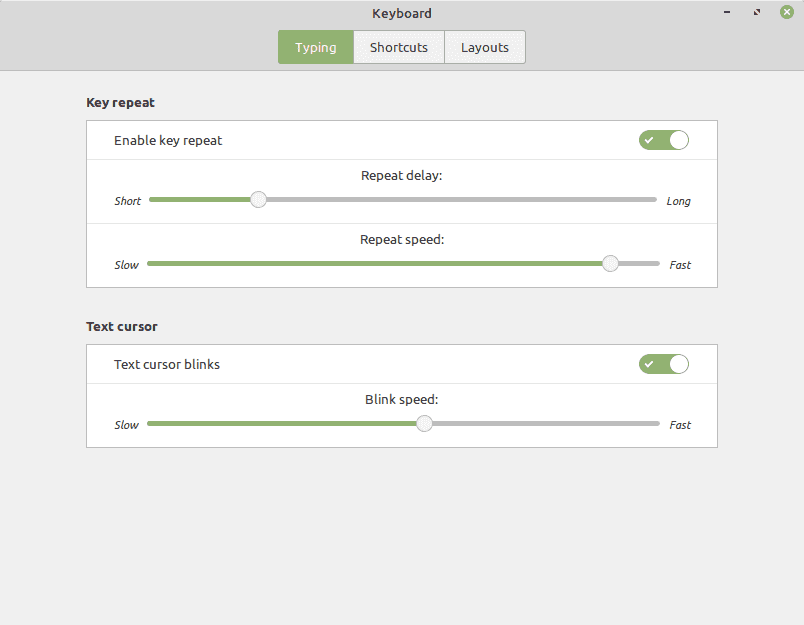Image resolution: width=804 pixels, height=625 pixels.
Task: Maximize the Keyboard window
Action: [x=757, y=12]
